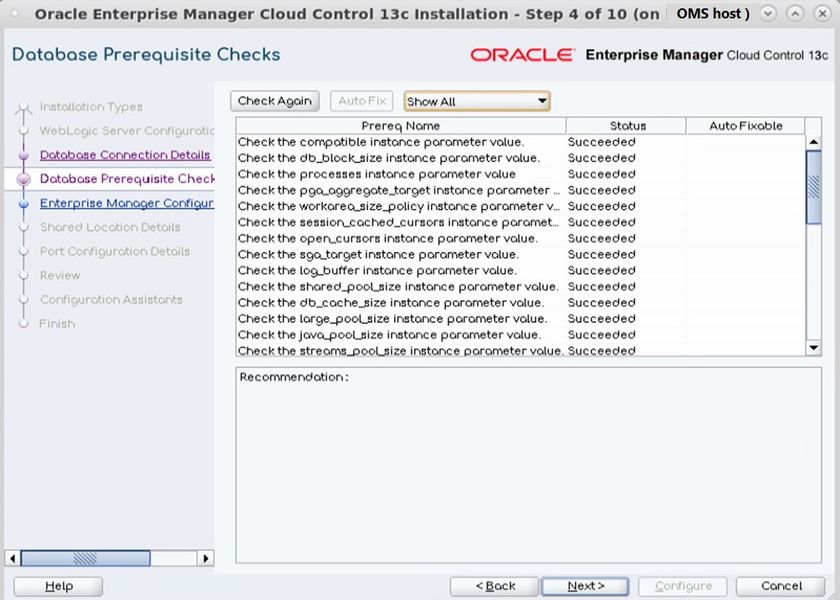Screen dimensions: 840x600
Task: Open the Enterprise Manager Configuration step link
Action: (x=127, y=203)
